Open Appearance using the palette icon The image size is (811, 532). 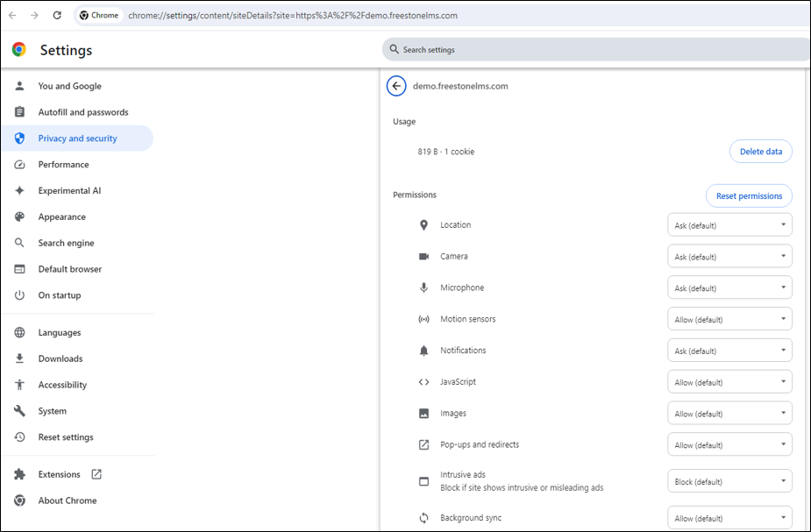tap(19, 216)
